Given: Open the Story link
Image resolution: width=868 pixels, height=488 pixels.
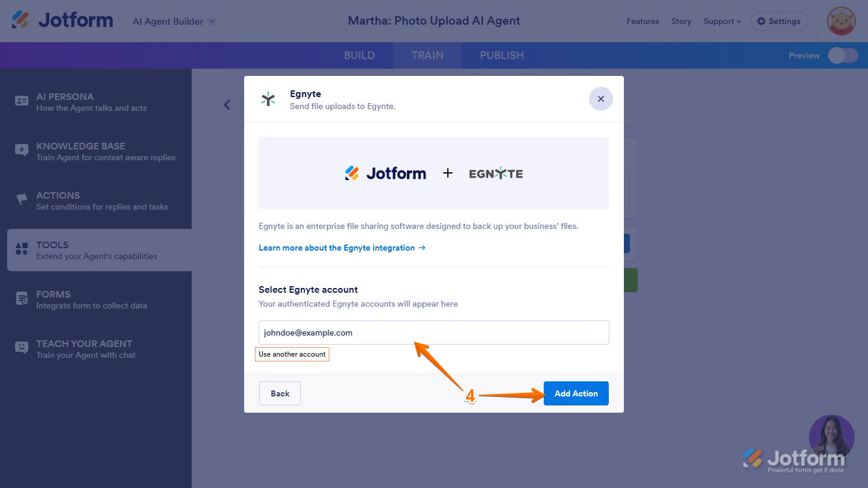Looking at the screenshot, I should [x=681, y=21].
